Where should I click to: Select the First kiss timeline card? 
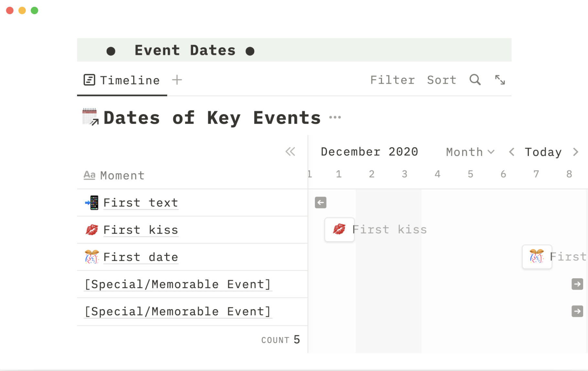[x=340, y=230]
